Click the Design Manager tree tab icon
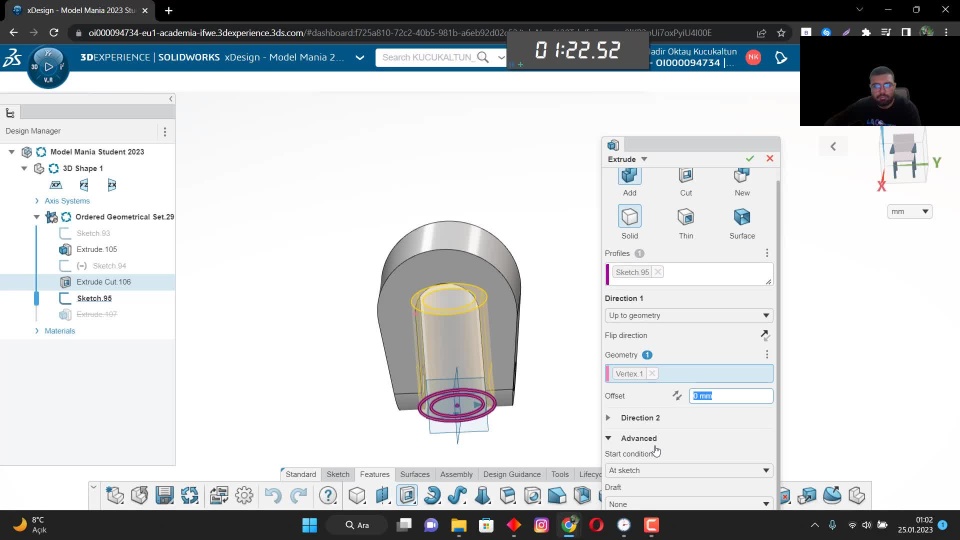 coord(10,113)
